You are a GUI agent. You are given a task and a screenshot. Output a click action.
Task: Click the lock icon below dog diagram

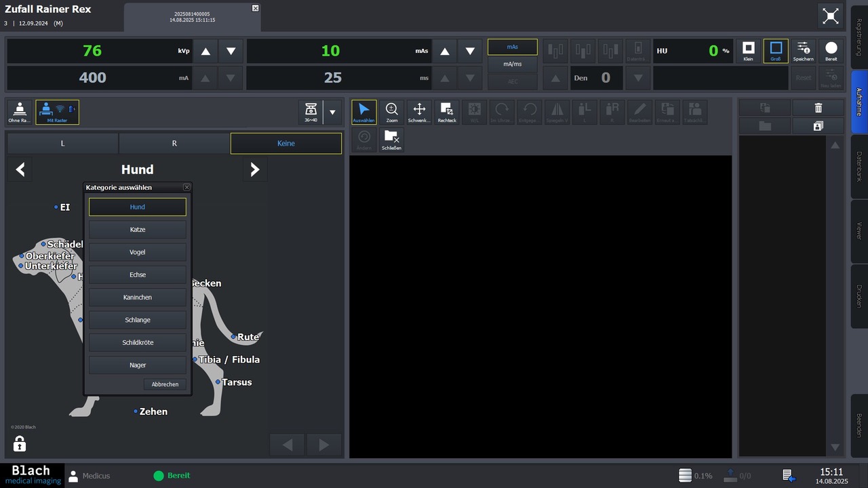(20, 444)
